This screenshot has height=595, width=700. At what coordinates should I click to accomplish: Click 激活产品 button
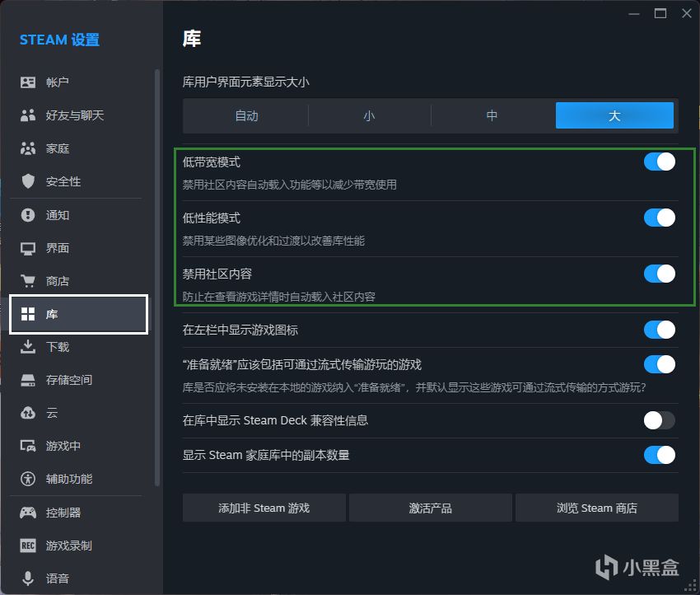pos(431,508)
